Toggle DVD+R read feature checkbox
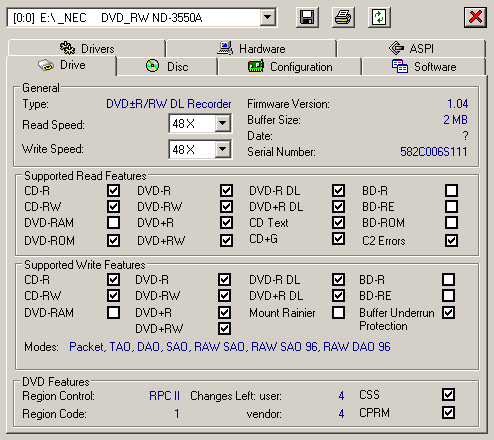 click(226, 222)
